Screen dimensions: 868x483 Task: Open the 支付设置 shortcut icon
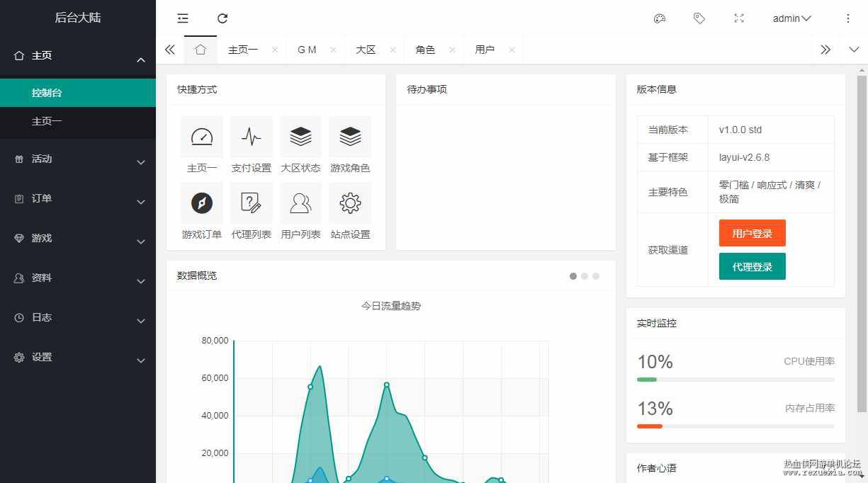(x=252, y=137)
